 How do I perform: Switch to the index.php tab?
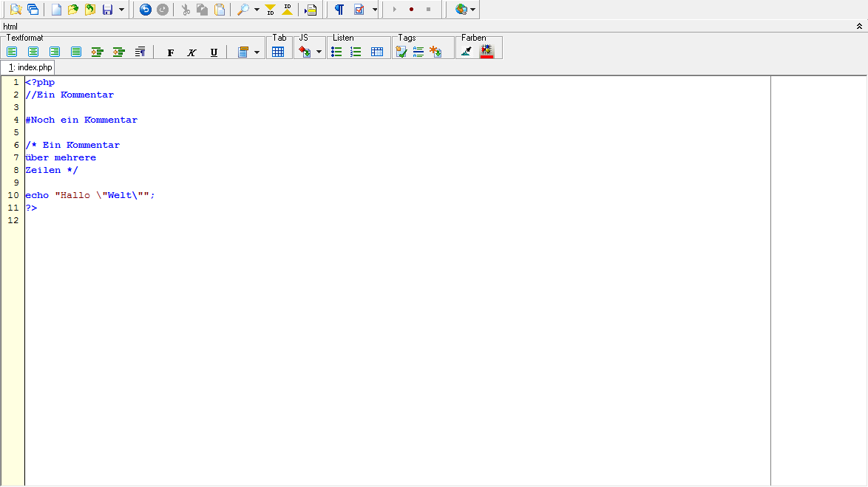point(27,67)
